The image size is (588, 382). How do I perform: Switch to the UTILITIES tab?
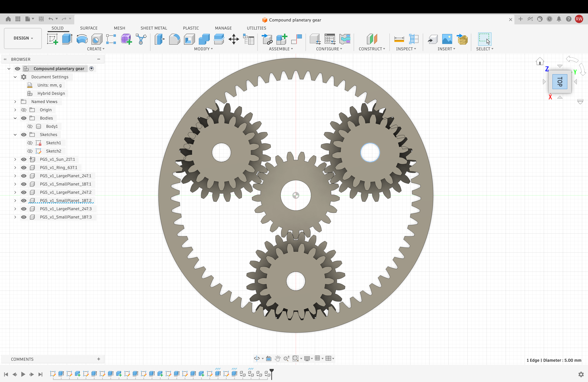point(257,28)
